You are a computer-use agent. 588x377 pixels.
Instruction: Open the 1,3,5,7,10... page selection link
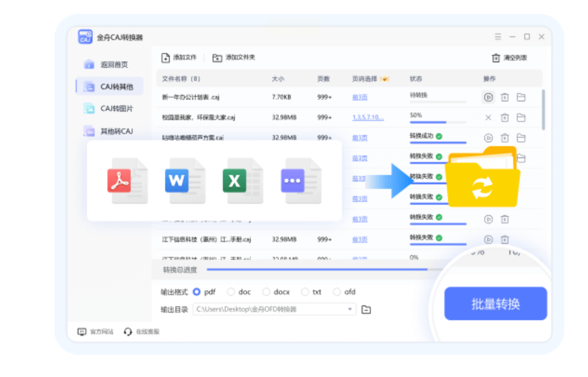pyautogui.click(x=368, y=118)
